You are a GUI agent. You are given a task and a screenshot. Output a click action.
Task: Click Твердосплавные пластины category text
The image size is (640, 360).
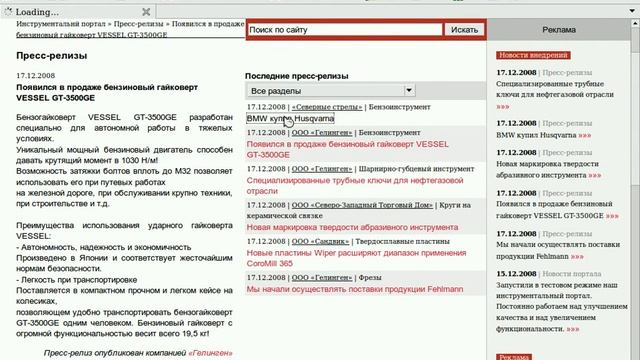402,242
